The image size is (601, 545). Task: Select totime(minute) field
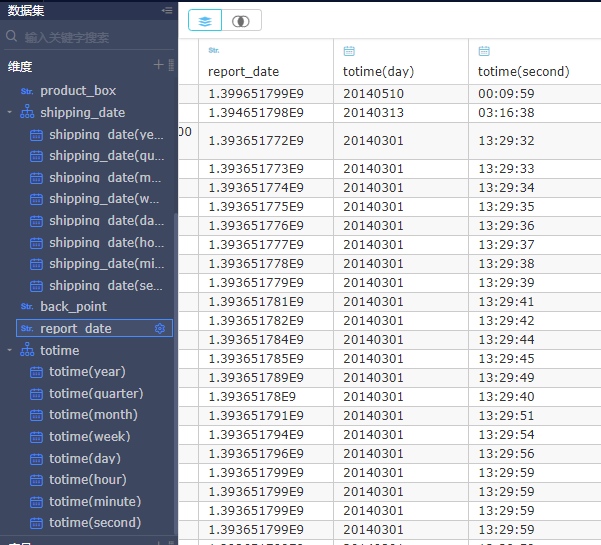point(95,501)
